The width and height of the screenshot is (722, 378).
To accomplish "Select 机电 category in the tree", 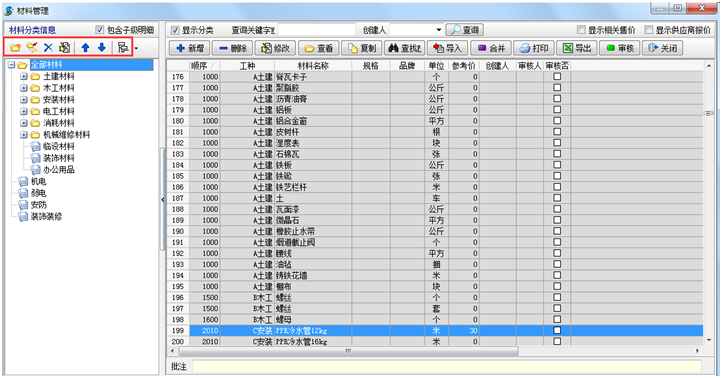I will tap(39, 181).
